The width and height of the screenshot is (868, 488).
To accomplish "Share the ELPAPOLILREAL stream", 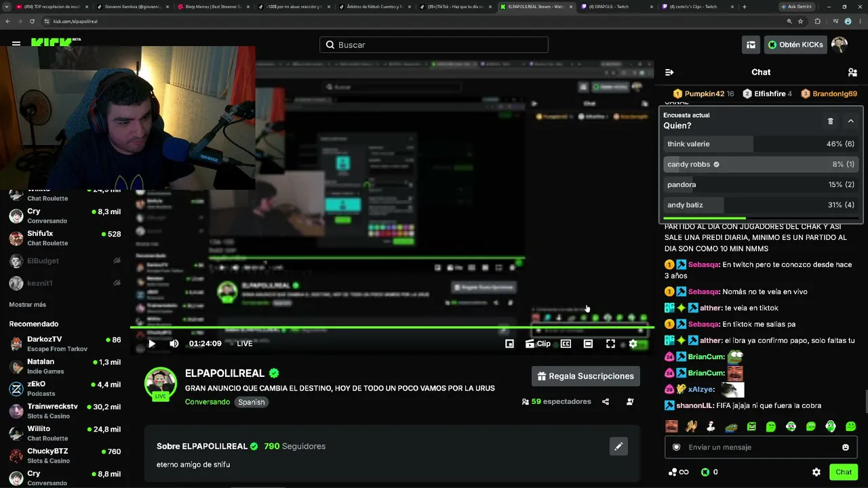I will 606,401.
